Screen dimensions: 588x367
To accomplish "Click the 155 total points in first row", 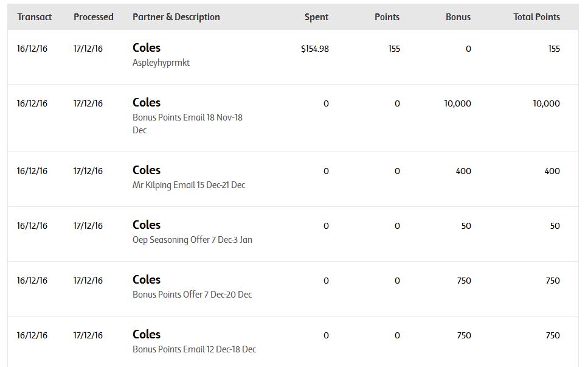I will coord(554,49).
